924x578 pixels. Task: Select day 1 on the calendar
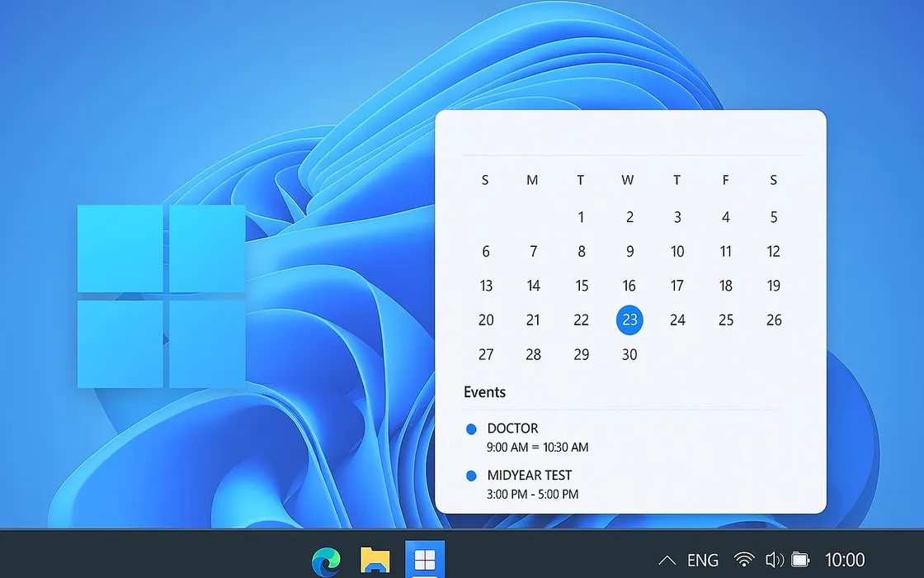pos(581,216)
